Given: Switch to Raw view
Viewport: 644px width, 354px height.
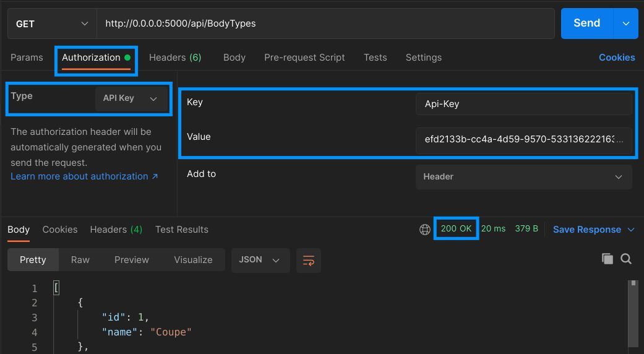Looking at the screenshot, I should 80,260.
